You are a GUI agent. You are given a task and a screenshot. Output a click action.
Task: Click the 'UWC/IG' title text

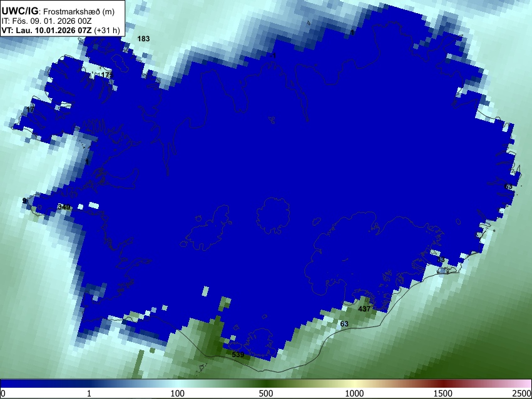[20, 11]
